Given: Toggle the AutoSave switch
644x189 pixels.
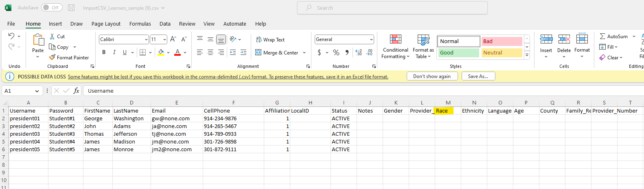Looking at the screenshot, I should [x=52, y=8].
